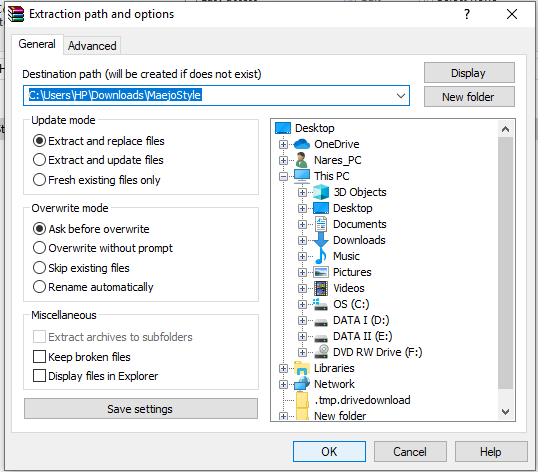Viewport: 538px width, 472px height.
Task: Collapse the This PC tree node
Action: click(283, 176)
